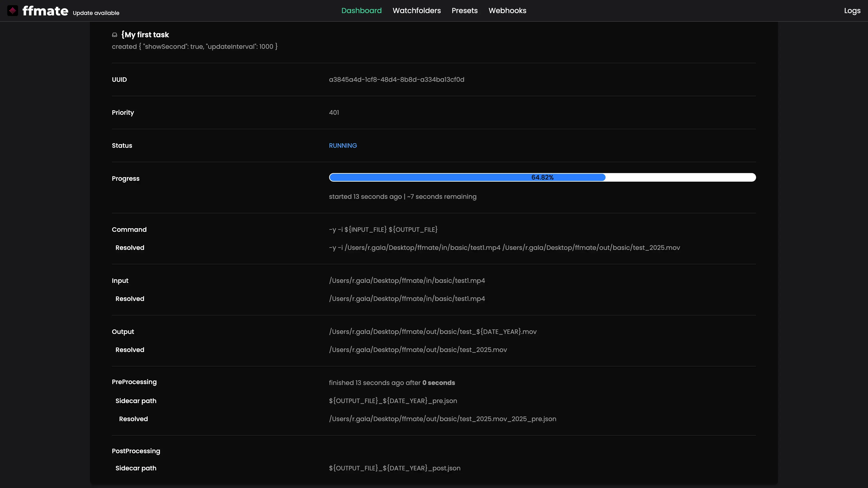This screenshot has width=868, height=488.
Task: Click the resolved command path line
Action: (x=504, y=248)
